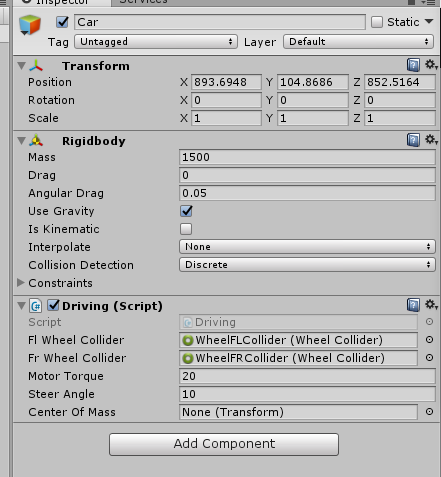This screenshot has height=477, width=441.
Task: Open Driving script gear settings menu
Action: point(431,304)
